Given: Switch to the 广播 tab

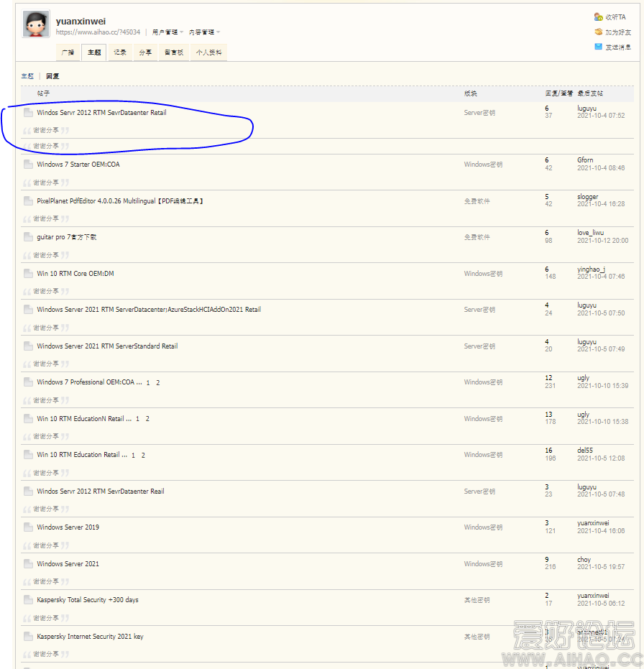Looking at the screenshot, I should click(68, 52).
